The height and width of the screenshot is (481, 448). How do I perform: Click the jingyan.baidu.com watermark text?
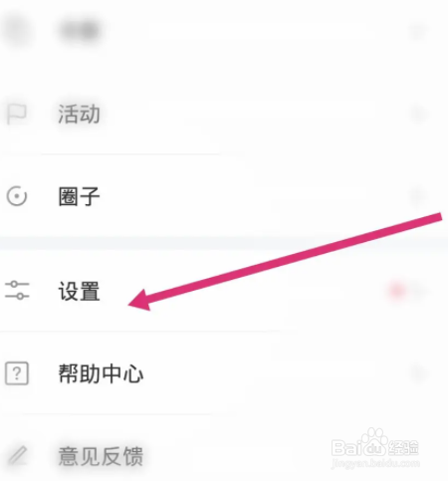(x=375, y=463)
